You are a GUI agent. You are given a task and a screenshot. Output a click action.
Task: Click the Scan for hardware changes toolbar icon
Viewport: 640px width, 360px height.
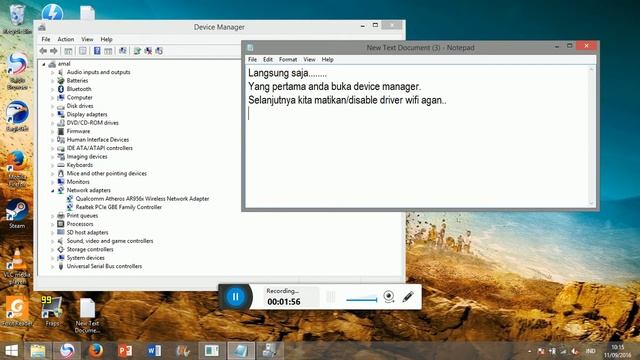coord(122,51)
